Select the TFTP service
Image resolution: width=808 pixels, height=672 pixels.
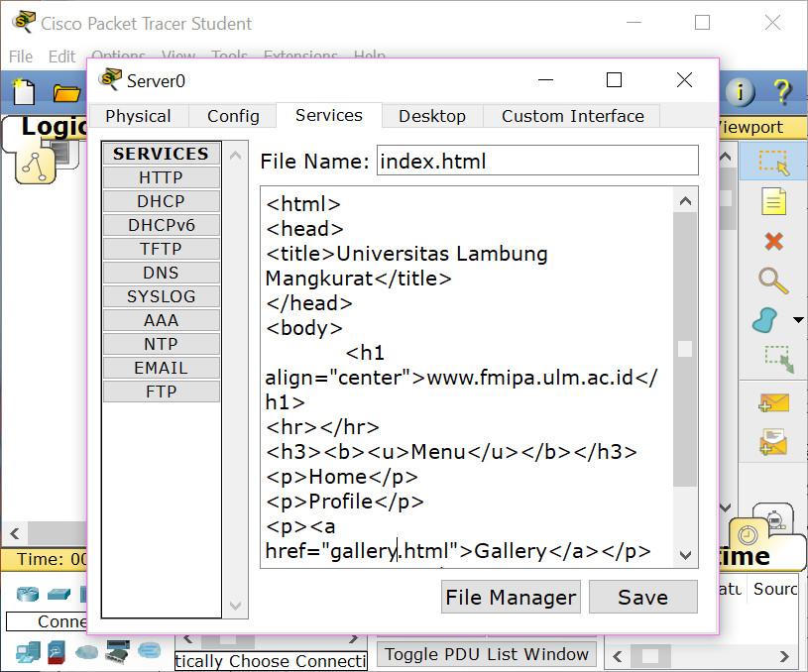pyautogui.click(x=162, y=249)
